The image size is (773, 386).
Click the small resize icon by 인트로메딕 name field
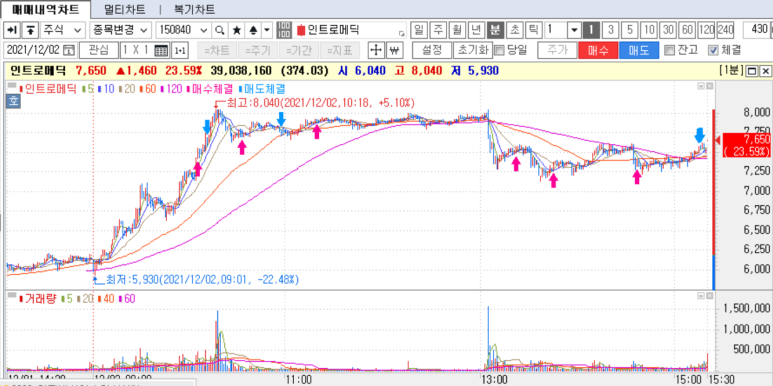pyautogui.click(x=401, y=34)
